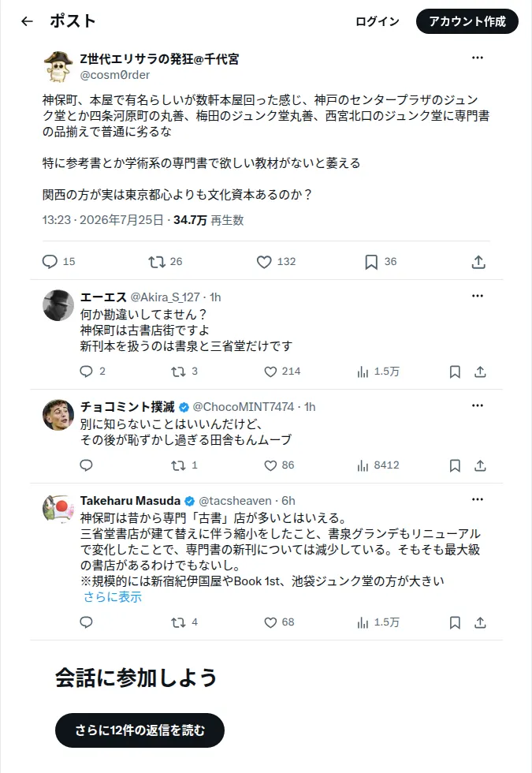Bookmark Takeharu Masuda's reply
This screenshot has width=532, height=773.
456,622
